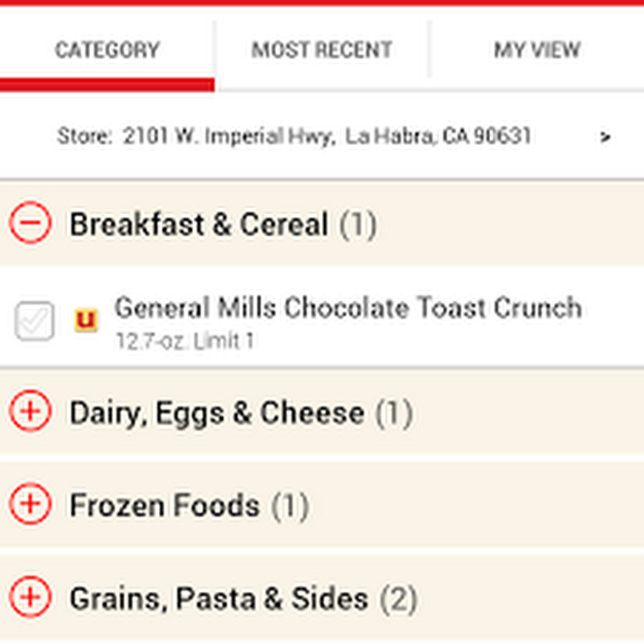Open General Mills Chocolate Toast Crunch item name

[348, 308]
